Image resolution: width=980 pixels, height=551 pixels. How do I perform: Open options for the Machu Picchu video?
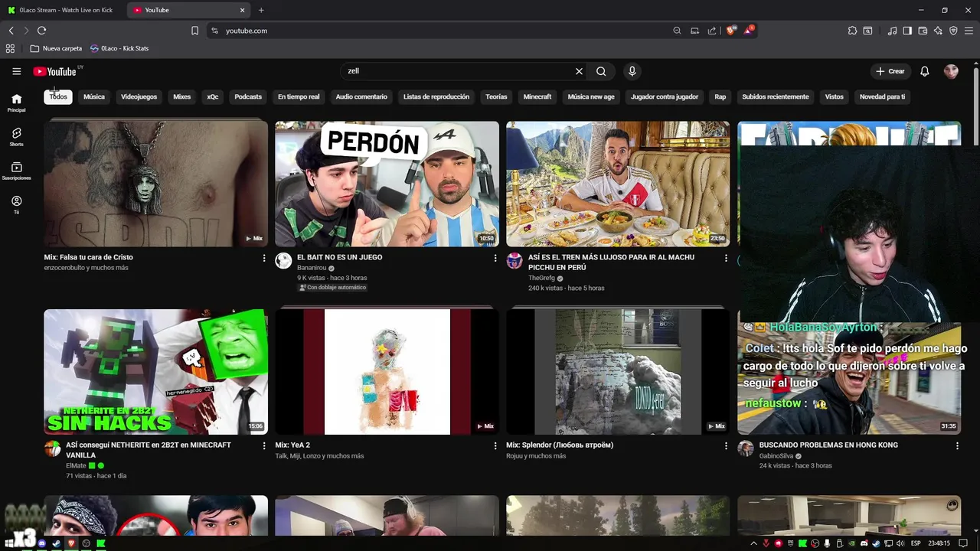point(726,258)
